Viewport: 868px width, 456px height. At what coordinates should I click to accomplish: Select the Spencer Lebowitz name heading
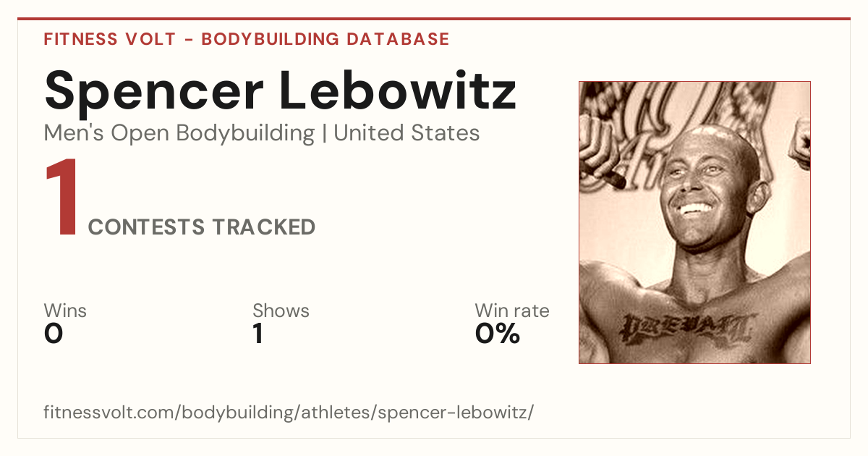point(280,89)
